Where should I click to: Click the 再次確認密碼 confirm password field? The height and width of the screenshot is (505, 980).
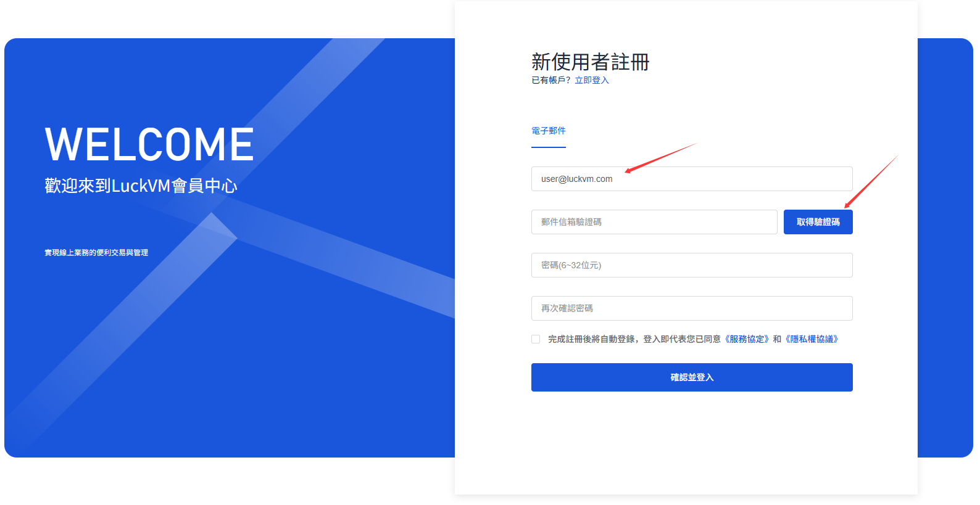click(x=692, y=308)
